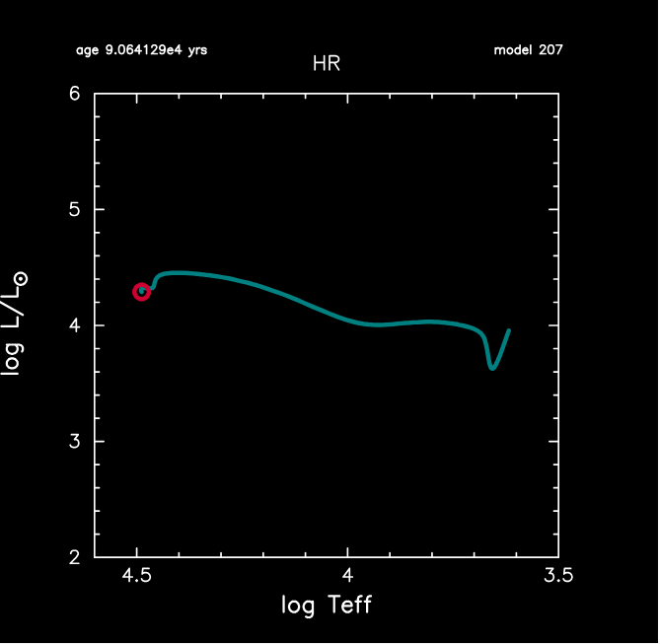This screenshot has width=660, height=644.
Task: Click the lowest dip of the teal track
Action: [x=492, y=368]
